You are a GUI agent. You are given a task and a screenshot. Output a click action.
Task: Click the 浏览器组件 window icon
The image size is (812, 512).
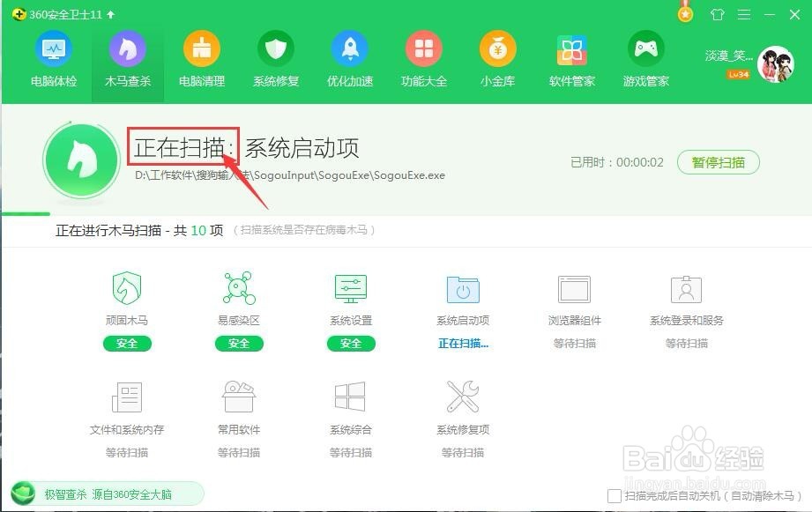point(574,289)
